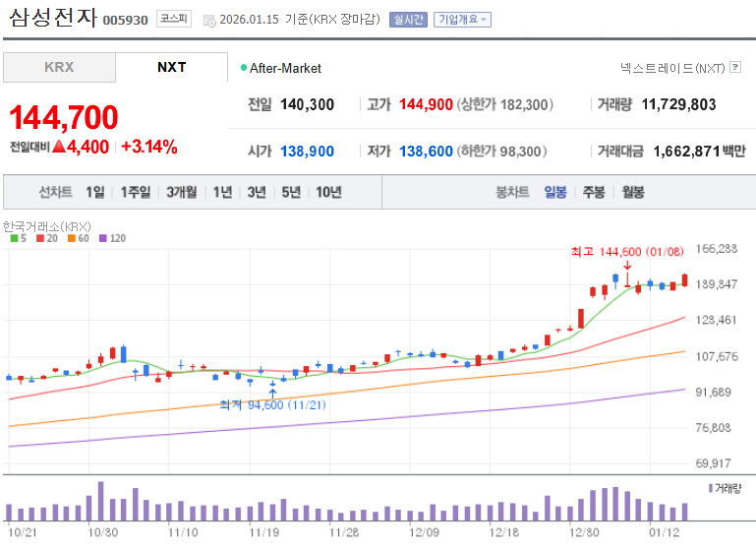Click the 12/30 date axis label
Viewport: 756px width, 550px height.
point(584,532)
